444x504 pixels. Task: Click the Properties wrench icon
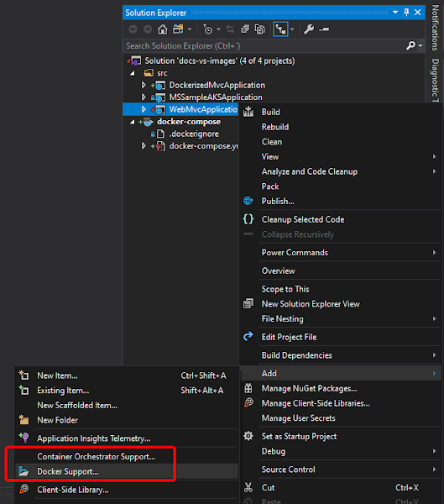click(309, 29)
